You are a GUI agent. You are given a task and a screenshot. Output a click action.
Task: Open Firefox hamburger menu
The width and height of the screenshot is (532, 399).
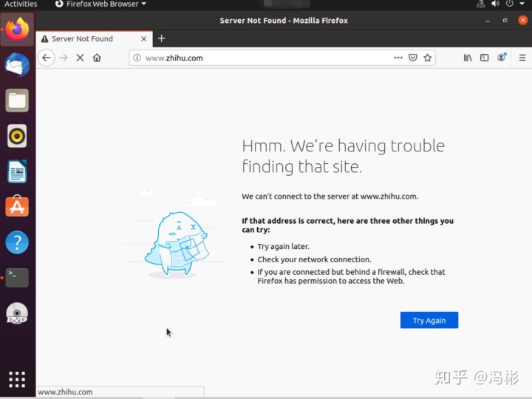click(x=522, y=58)
